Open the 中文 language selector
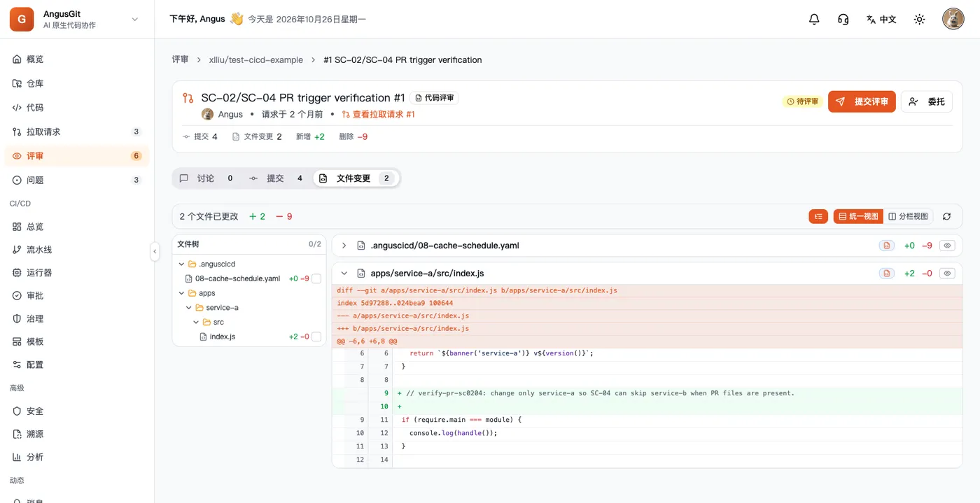The width and height of the screenshot is (980, 503). 881,20
